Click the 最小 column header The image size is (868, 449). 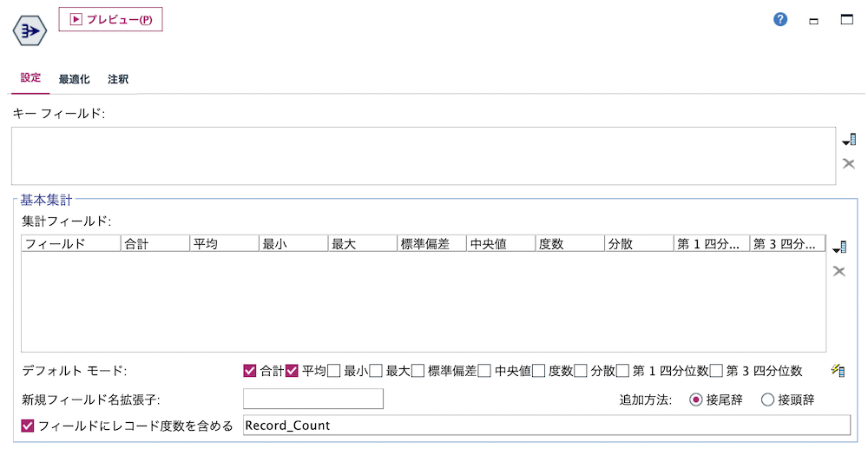293,243
